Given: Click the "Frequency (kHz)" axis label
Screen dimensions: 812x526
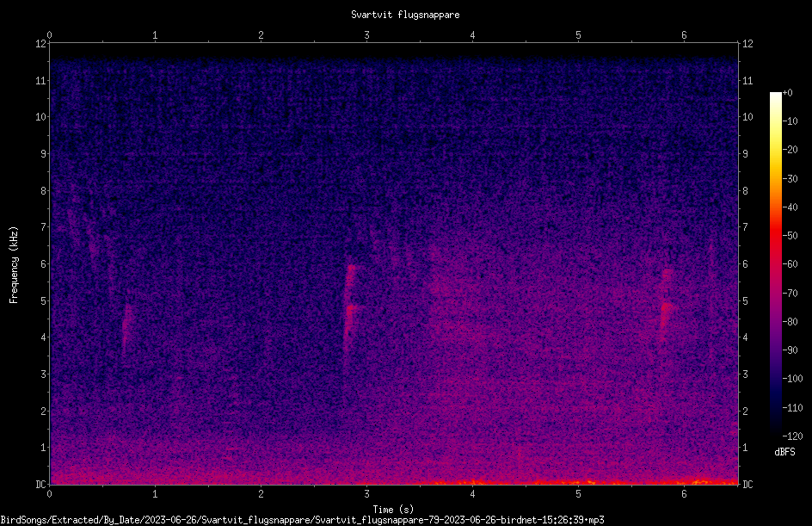Looking at the screenshot, I should [14, 265].
